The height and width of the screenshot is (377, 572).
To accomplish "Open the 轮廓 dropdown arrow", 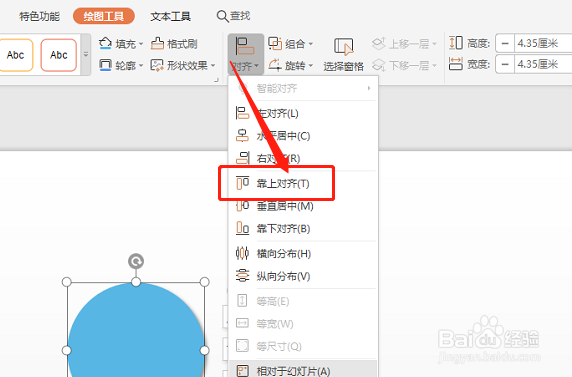I will click(x=141, y=66).
